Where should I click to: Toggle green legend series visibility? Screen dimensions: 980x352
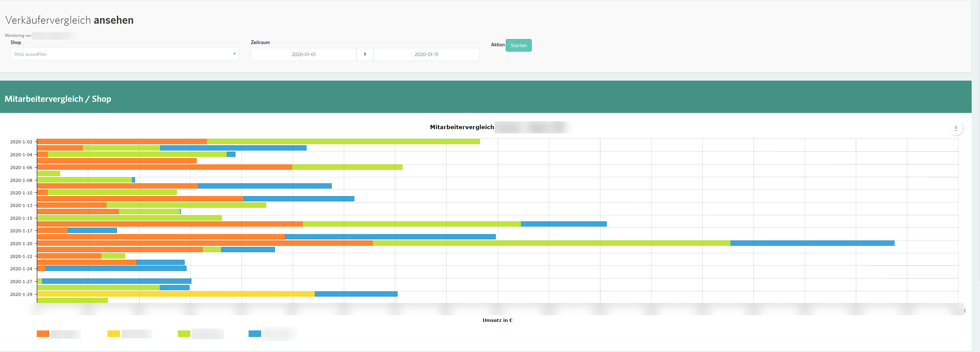click(184, 334)
